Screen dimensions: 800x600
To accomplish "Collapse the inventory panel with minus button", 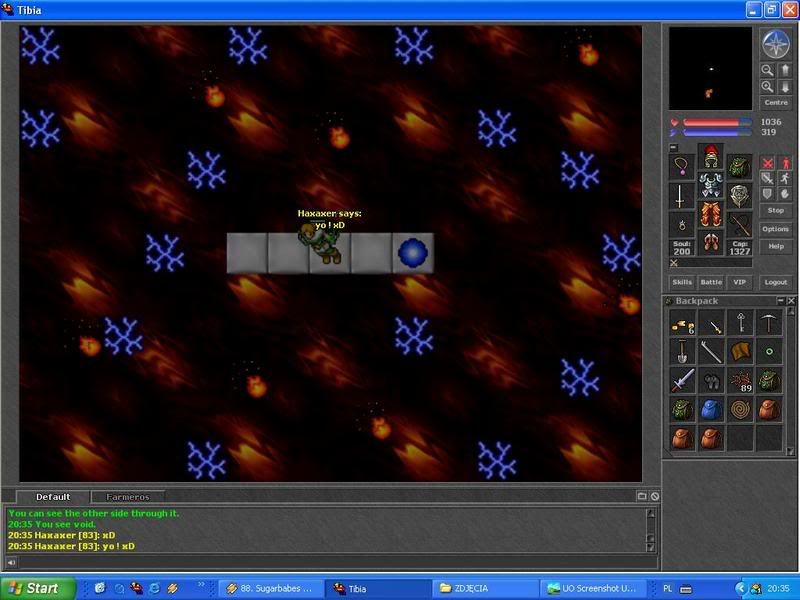I will 673,147.
